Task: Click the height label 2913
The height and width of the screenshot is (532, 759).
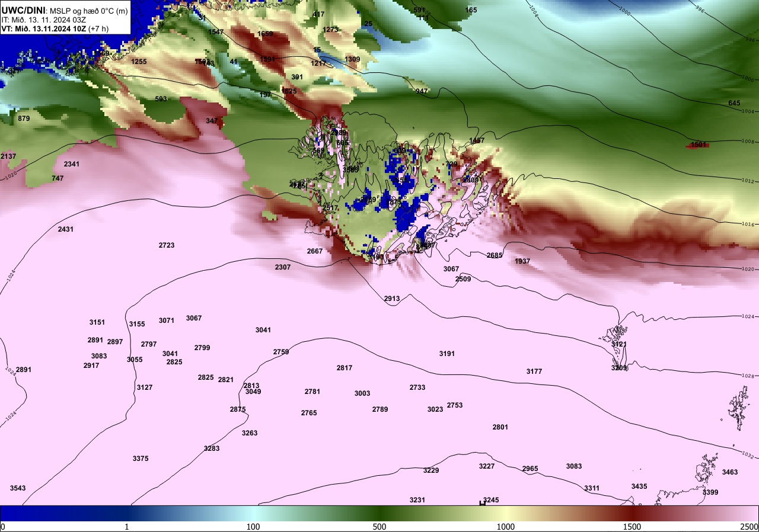Action: [392, 299]
